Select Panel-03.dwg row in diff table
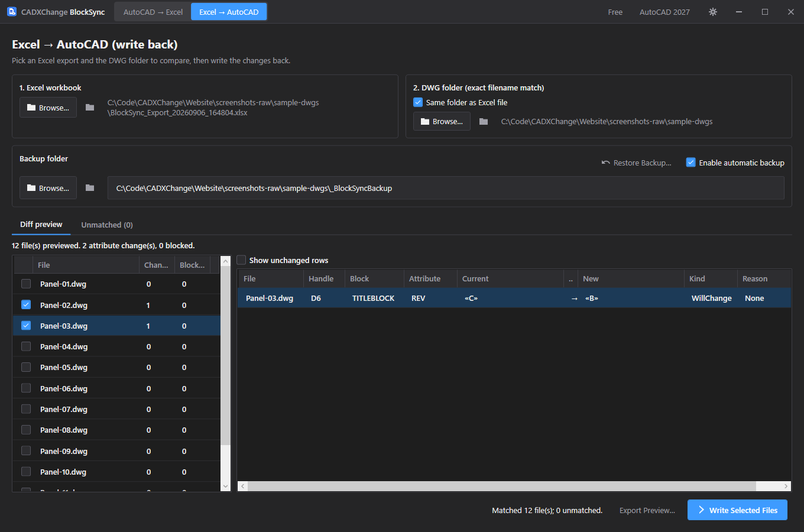Screen dimensions: 804x532 pyautogui.click(x=514, y=298)
